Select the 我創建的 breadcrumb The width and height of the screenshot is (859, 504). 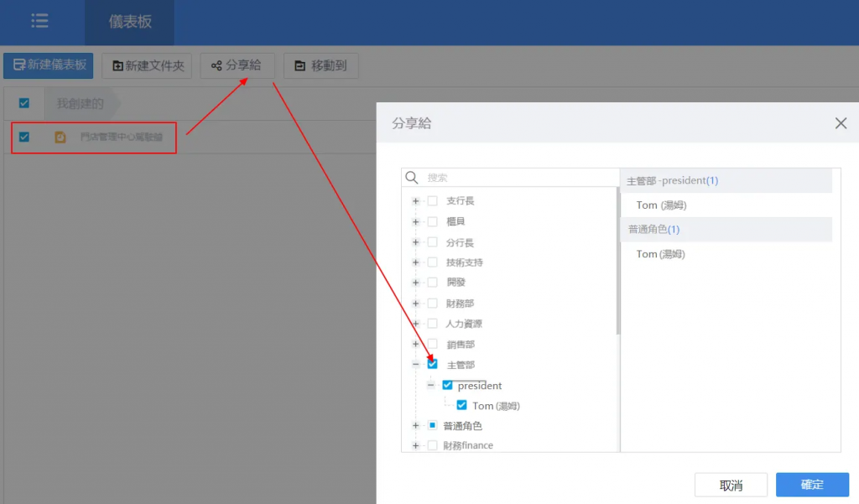click(x=80, y=103)
